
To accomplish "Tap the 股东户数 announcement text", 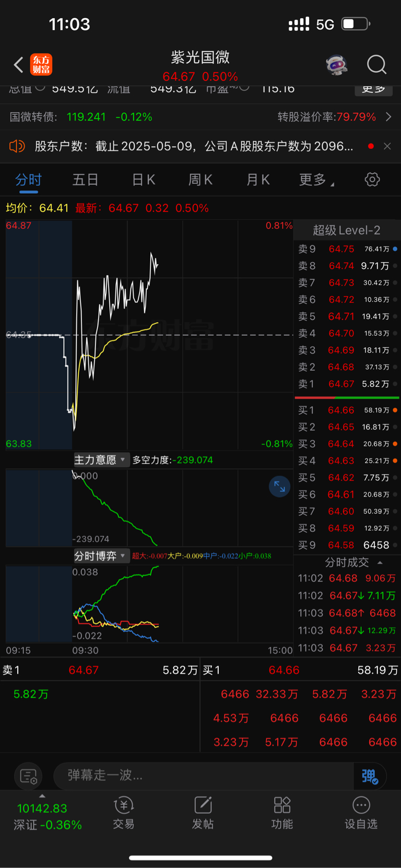I will (194, 146).
